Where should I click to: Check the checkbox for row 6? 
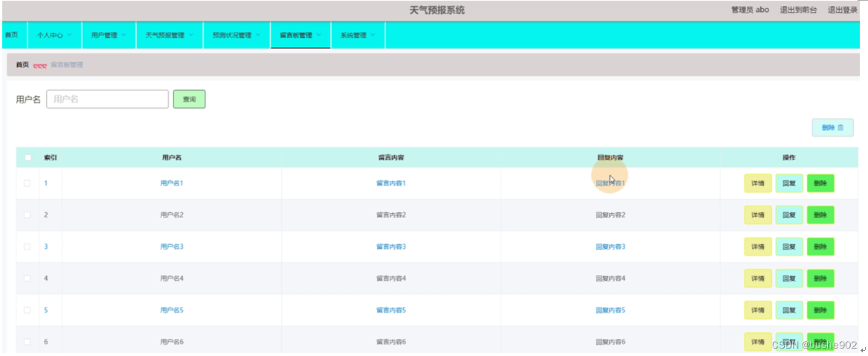point(27,342)
